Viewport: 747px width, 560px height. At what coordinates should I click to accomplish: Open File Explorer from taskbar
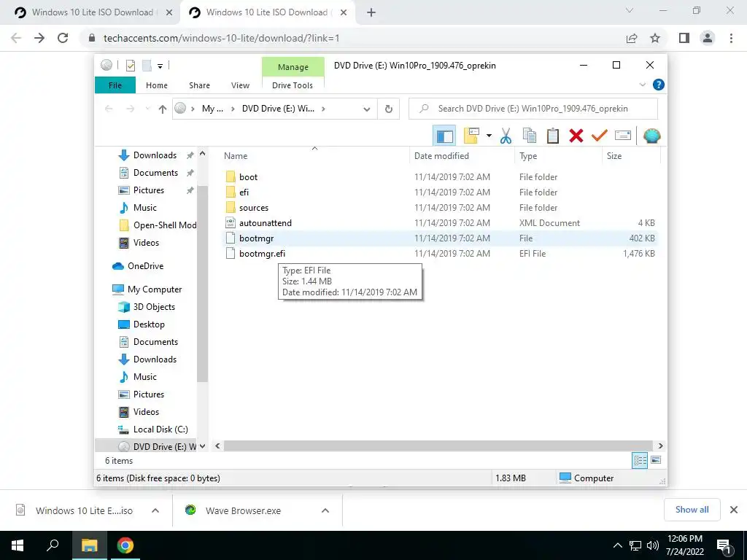(x=89, y=545)
